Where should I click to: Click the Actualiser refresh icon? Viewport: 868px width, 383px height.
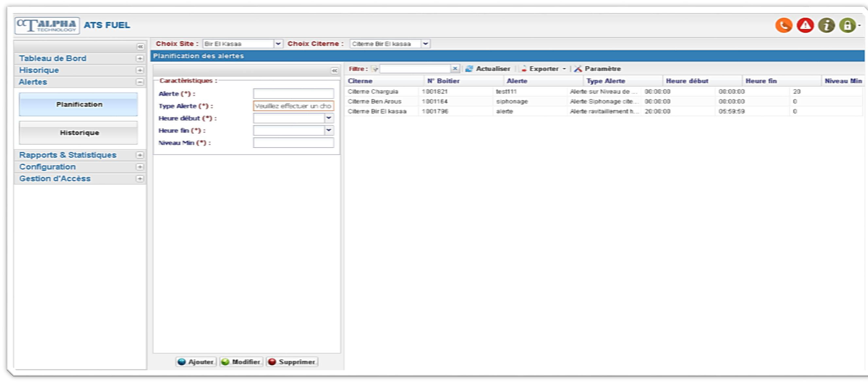click(x=469, y=69)
